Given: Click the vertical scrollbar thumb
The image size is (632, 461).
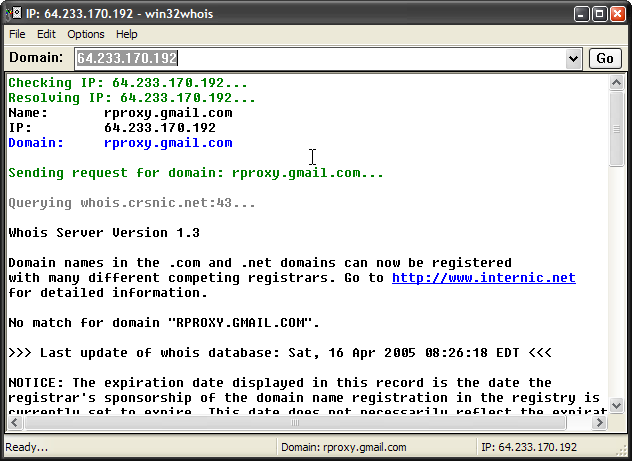Looking at the screenshot, I should (x=616, y=129).
